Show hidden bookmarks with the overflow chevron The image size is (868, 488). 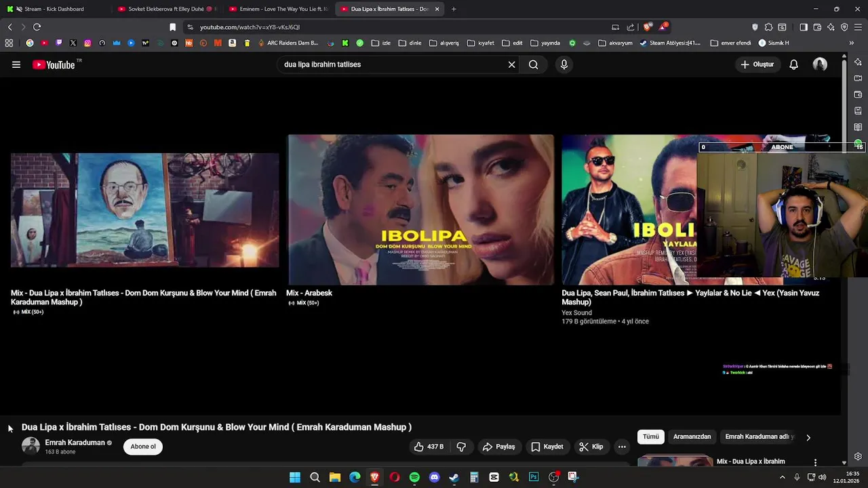coord(851,43)
